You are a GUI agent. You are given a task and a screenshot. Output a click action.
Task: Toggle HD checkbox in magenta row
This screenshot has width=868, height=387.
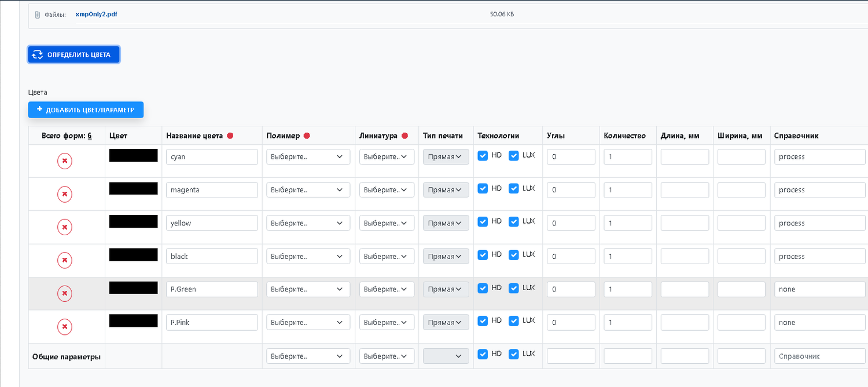pyautogui.click(x=483, y=188)
